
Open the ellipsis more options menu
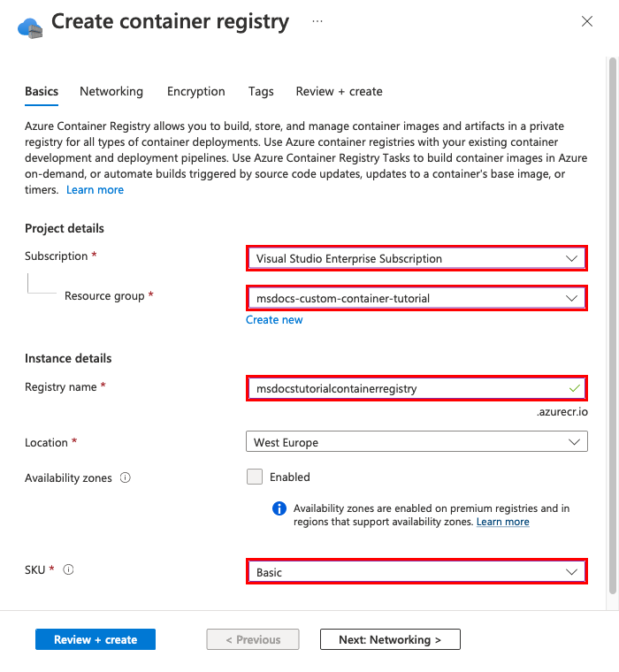[317, 21]
